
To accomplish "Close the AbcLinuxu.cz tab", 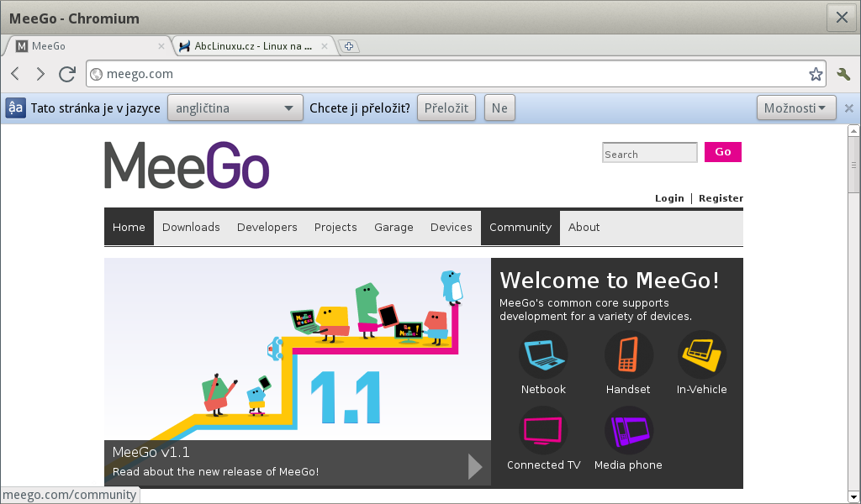I will click(325, 46).
